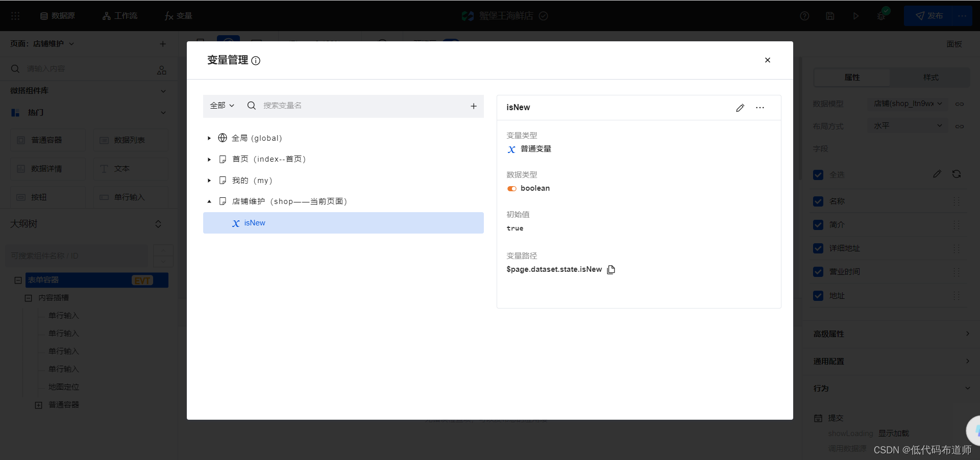This screenshot has height=460, width=980.
Task: Edit the isNew variable with pencil icon
Action: point(740,108)
